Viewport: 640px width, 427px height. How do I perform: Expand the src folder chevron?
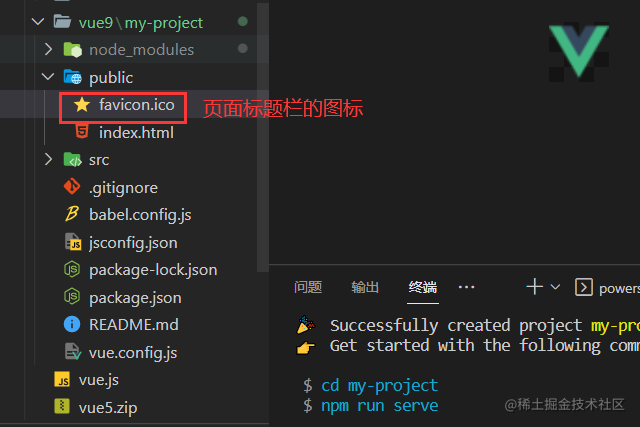48,159
